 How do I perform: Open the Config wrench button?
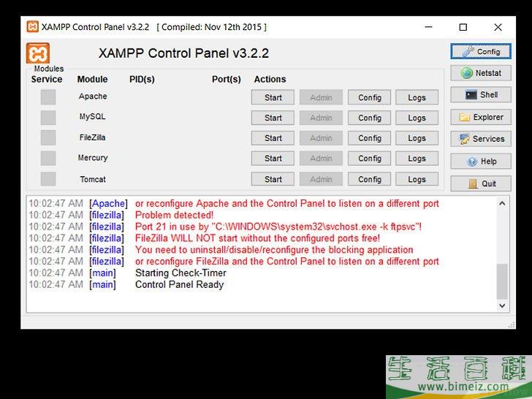click(x=480, y=51)
